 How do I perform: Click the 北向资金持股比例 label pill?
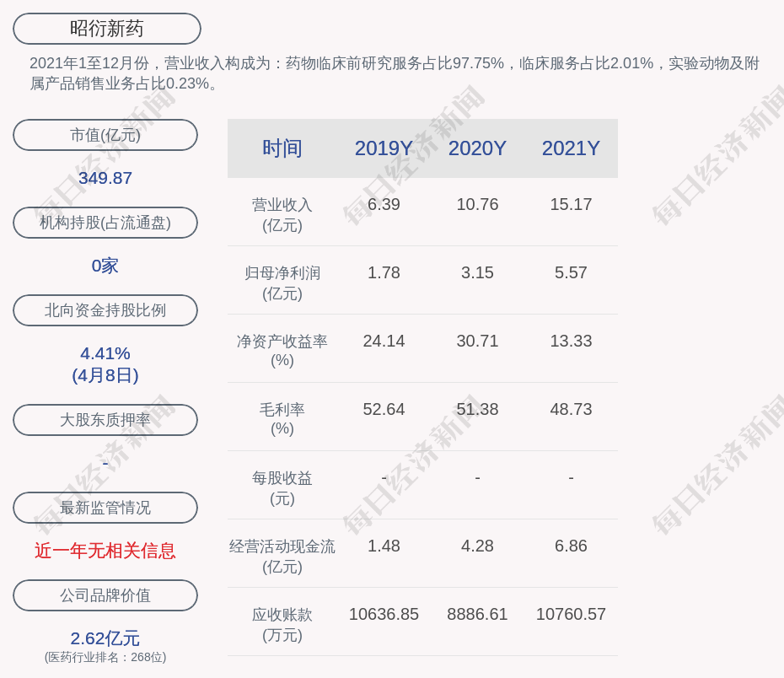point(105,310)
